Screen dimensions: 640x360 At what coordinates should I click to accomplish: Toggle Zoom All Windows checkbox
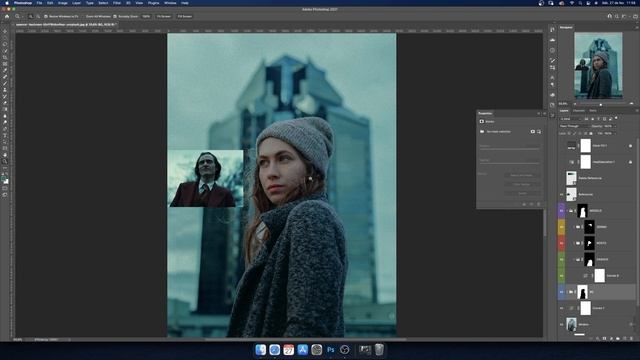point(83,16)
